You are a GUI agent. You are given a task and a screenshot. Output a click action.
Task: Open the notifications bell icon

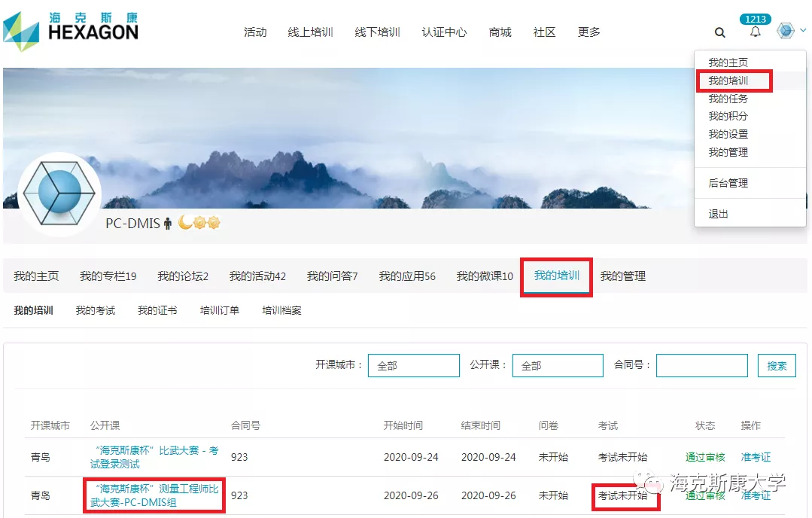755,32
